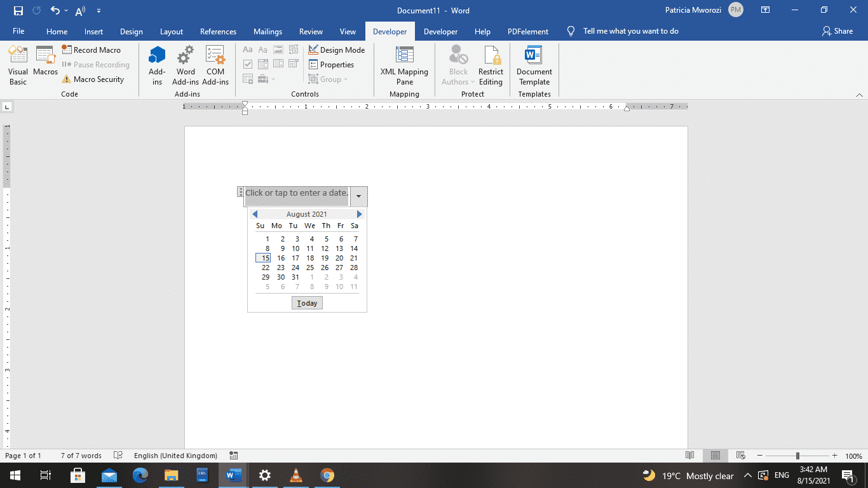
Task: Click the Today button in calendar
Action: [x=307, y=302]
